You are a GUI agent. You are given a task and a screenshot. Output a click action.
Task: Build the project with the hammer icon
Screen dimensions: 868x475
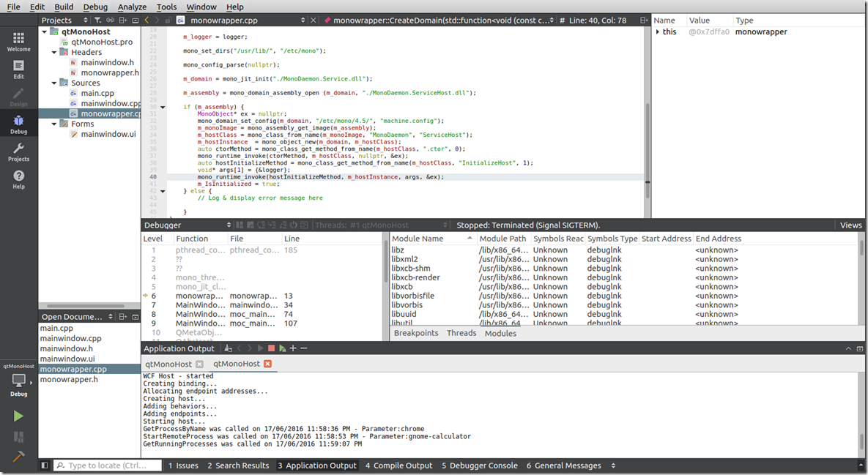click(x=18, y=457)
